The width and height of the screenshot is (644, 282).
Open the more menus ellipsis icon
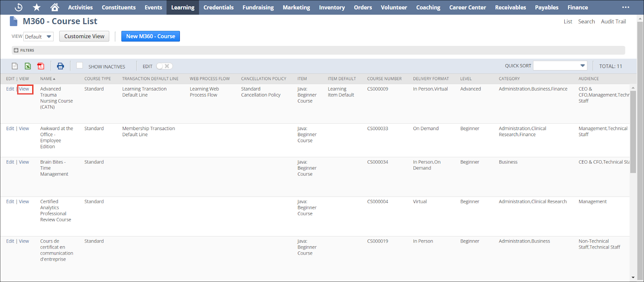click(625, 7)
